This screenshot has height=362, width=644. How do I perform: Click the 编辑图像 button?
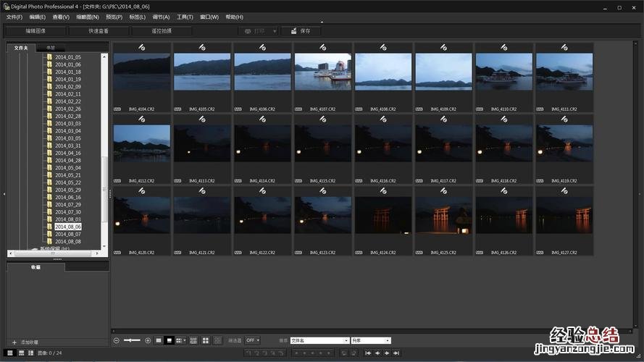point(35,31)
